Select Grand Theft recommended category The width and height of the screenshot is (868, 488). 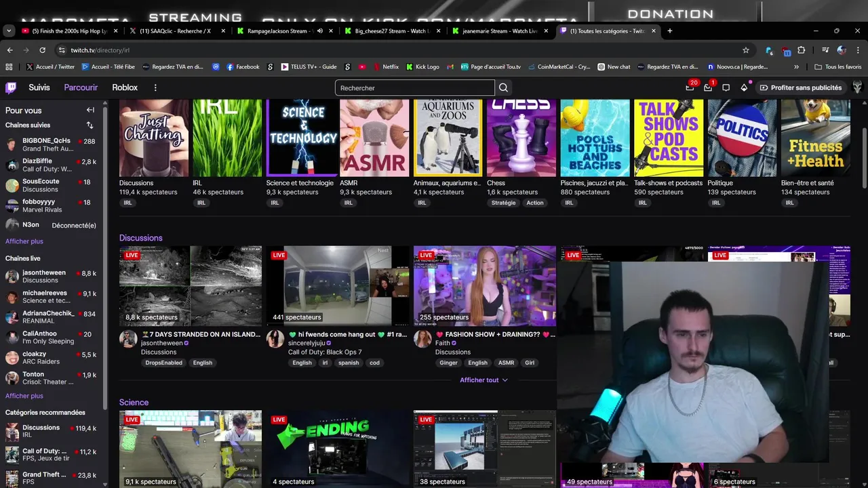pos(51,479)
